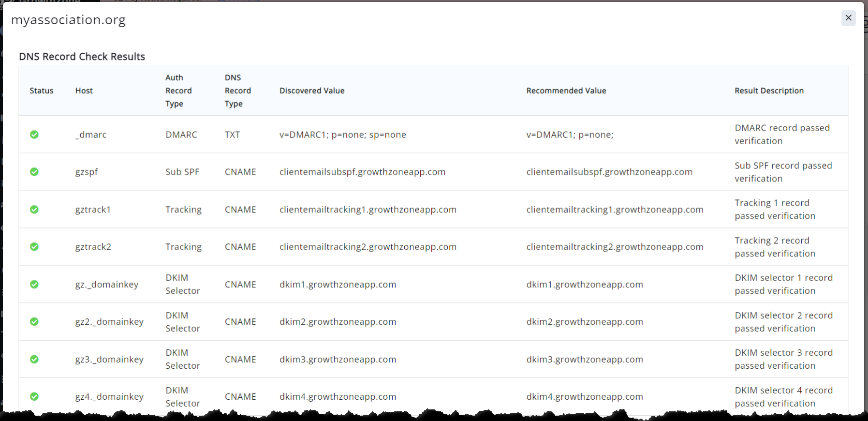Image resolution: width=868 pixels, height=421 pixels.
Task: Click recommended value dkim4.growthzoneapp.com
Action: tap(585, 397)
